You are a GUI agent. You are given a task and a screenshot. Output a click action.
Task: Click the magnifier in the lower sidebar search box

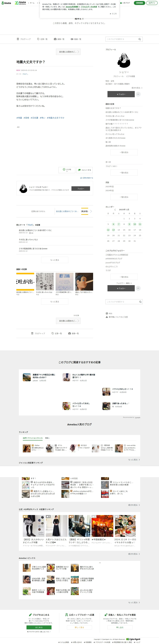140,302
